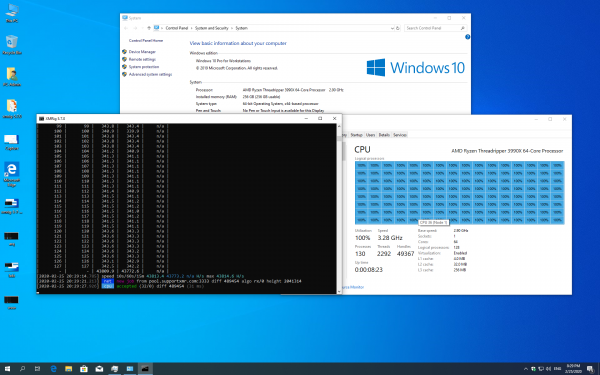Expand chevron after Control Panel breadcrumb
Image resolution: width=600 pixels, height=375 pixels.
tap(191, 28)
